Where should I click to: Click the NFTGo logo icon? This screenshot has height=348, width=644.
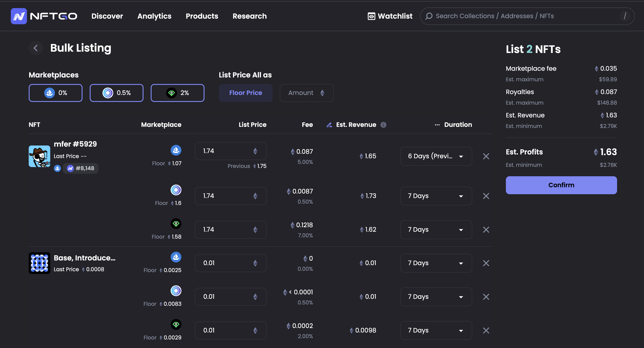pos(19,16)
